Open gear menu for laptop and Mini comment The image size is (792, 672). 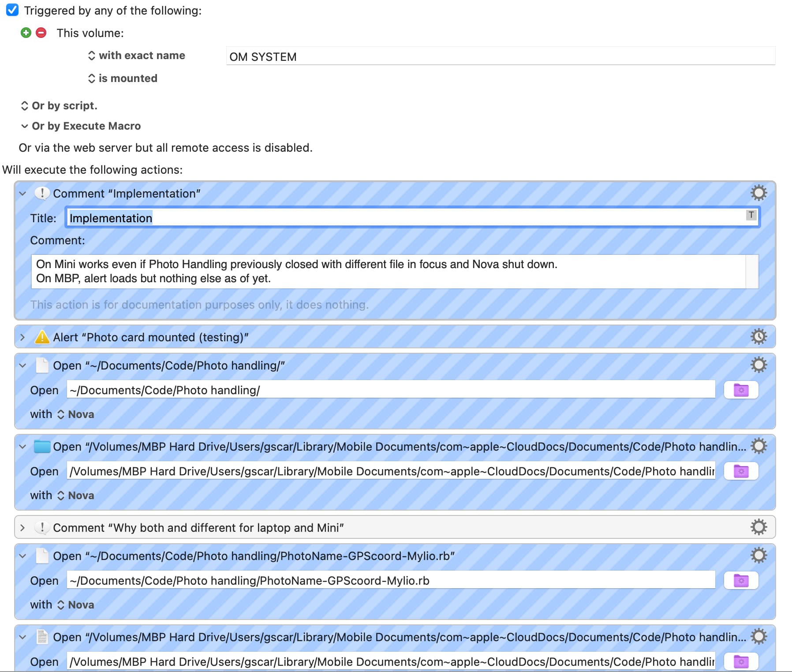click(x=758, y=527)
